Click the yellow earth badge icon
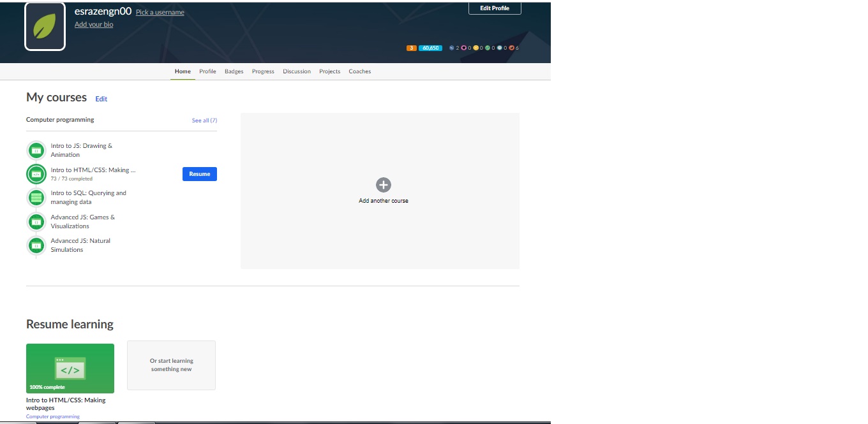This screenshot has height=424, width=868. 476,48
